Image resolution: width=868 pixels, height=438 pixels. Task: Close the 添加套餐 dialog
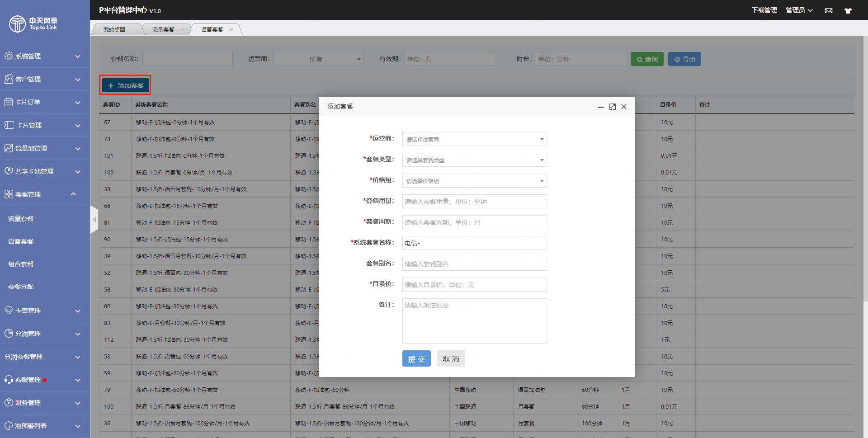624,107
